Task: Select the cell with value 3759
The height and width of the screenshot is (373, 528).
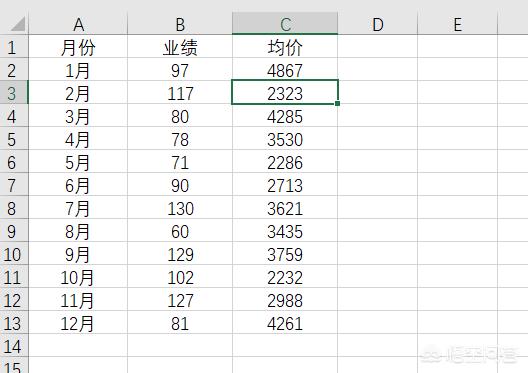Action: 285,253
